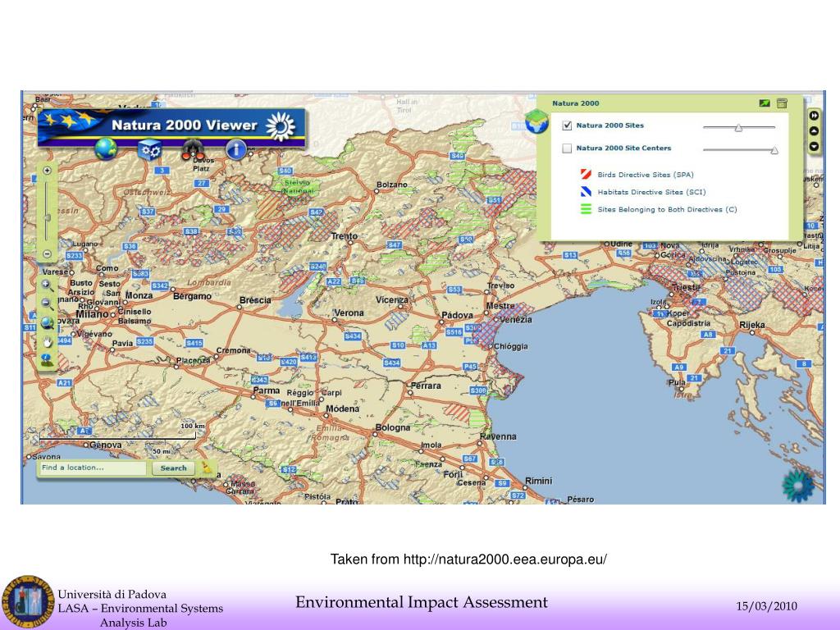Click the Milano city label on map
This screenshot has width=840, height=630.
point(92,314)
